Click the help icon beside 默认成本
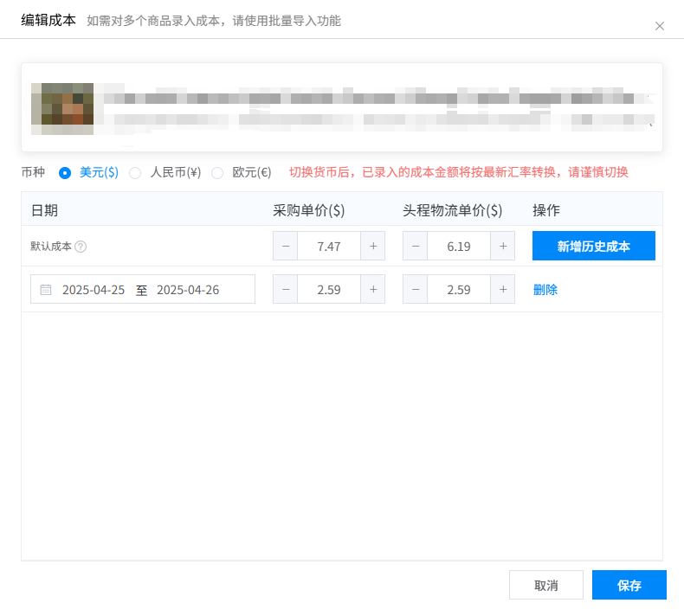 point(81,247)
